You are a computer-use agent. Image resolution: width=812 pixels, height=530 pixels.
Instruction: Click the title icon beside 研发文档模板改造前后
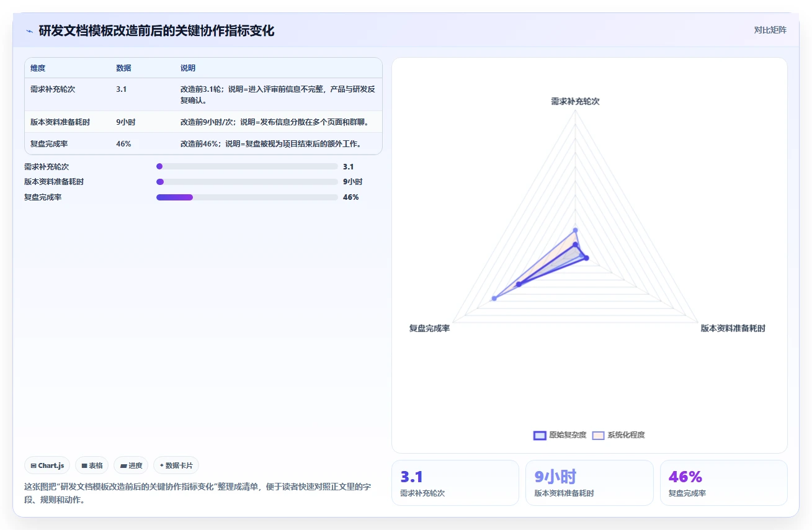point(30,31)
